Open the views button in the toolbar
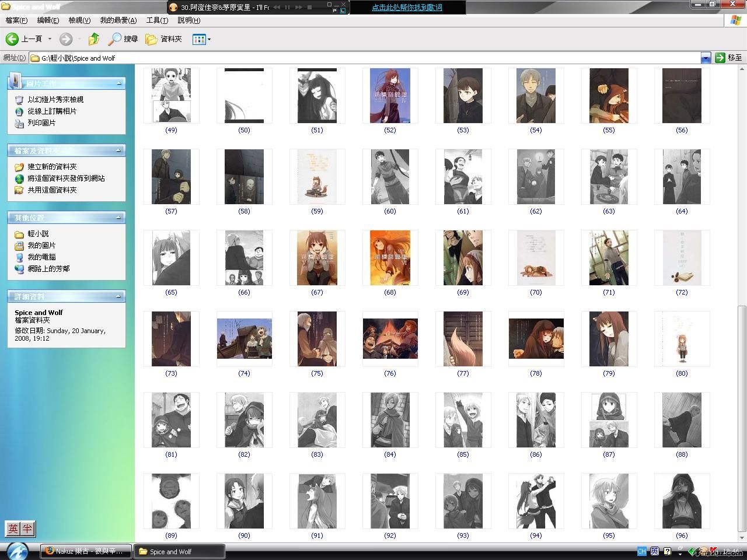The image size is (747, 560). [199, 39]
